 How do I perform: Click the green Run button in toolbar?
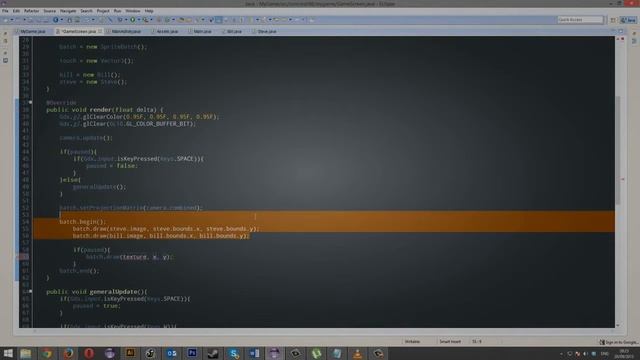pyautogui.click(x=133, y=20)
